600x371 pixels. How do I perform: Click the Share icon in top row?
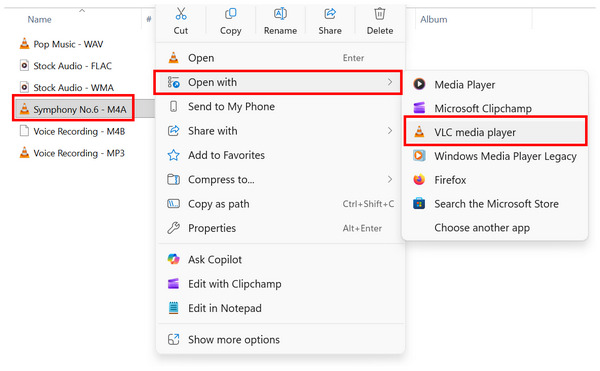pyautogui.click(x=330, y=14)
